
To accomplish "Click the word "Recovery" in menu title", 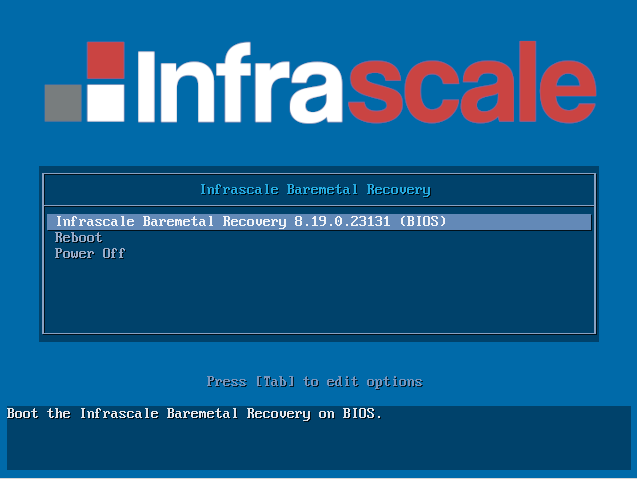I will pyautogui.click(x=398, y=189).
